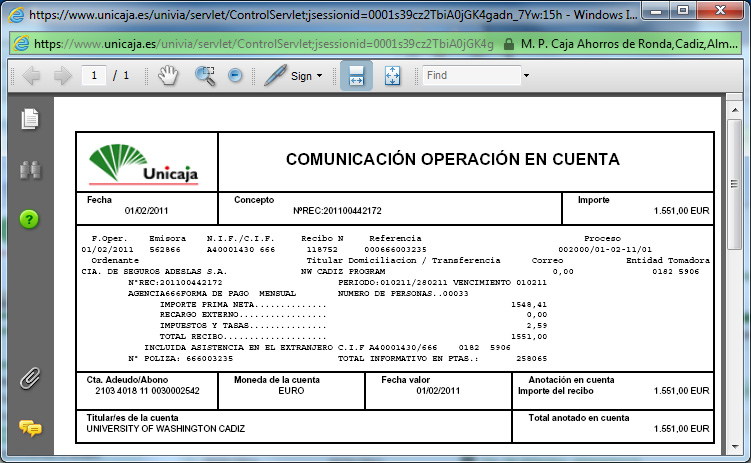Click concept text 'NºREC:201100442172'
Image resolution: width=751 pixels, height=463 pixels.
pos(337,211)
